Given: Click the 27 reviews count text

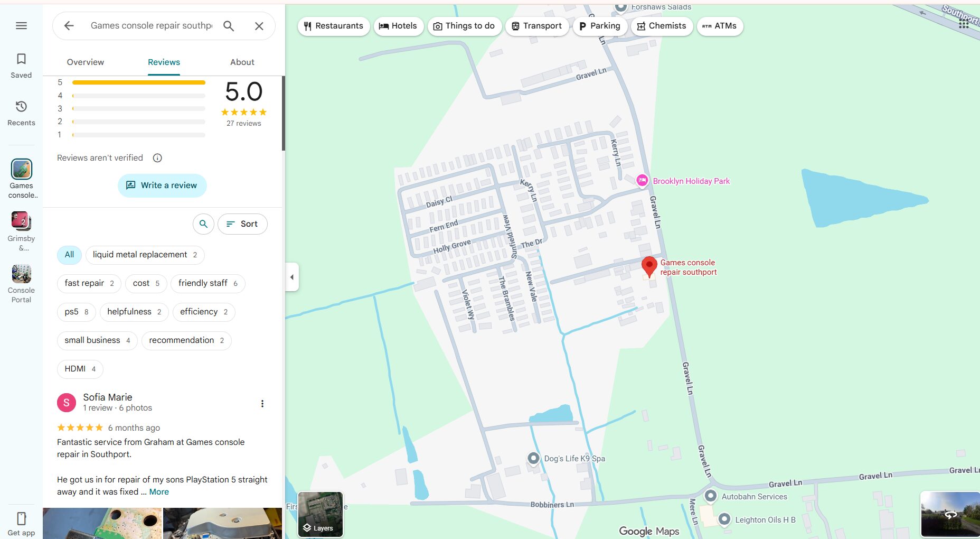Looking at the screenshot, I should click(x=243, y=123).
